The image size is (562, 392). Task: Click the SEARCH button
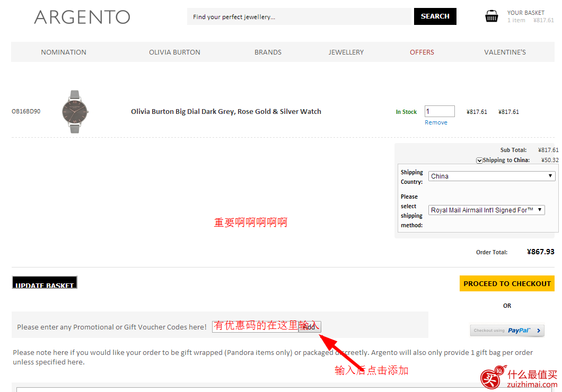[435, 16]
